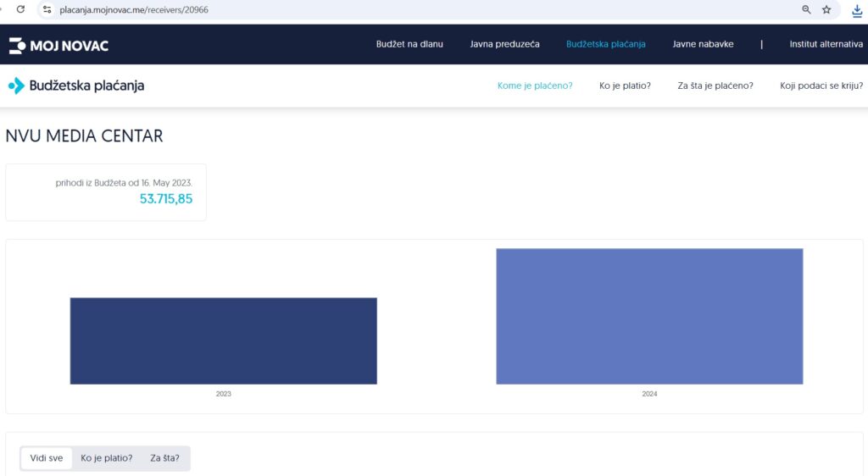Open Budžet na dlanu menu item
This screenshot has height=476, width=868.
pos(409,44)
